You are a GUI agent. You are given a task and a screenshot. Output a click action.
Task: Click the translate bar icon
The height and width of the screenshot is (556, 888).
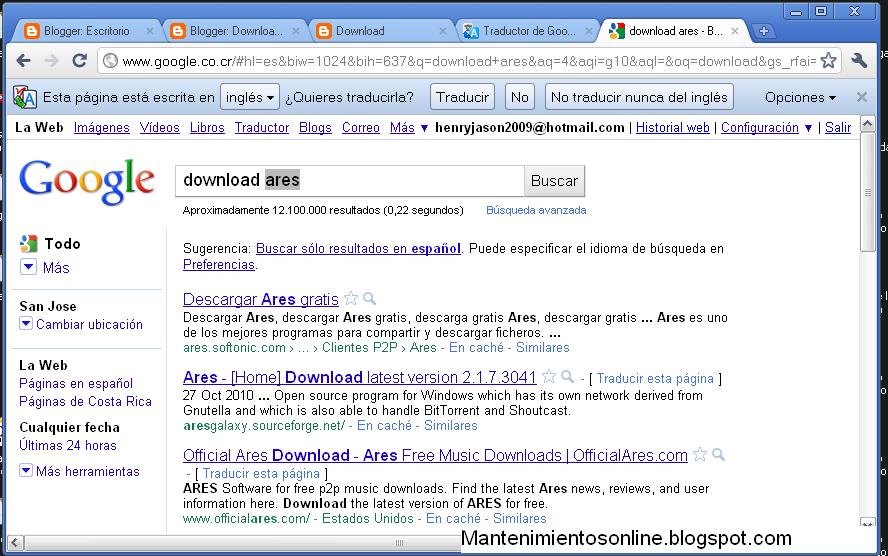pyautogui.click(x=25, y=97)
